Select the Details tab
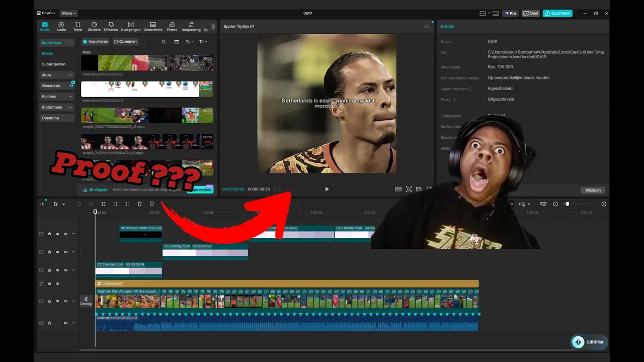Screen dimensions: 644x362 click(447, 27)
